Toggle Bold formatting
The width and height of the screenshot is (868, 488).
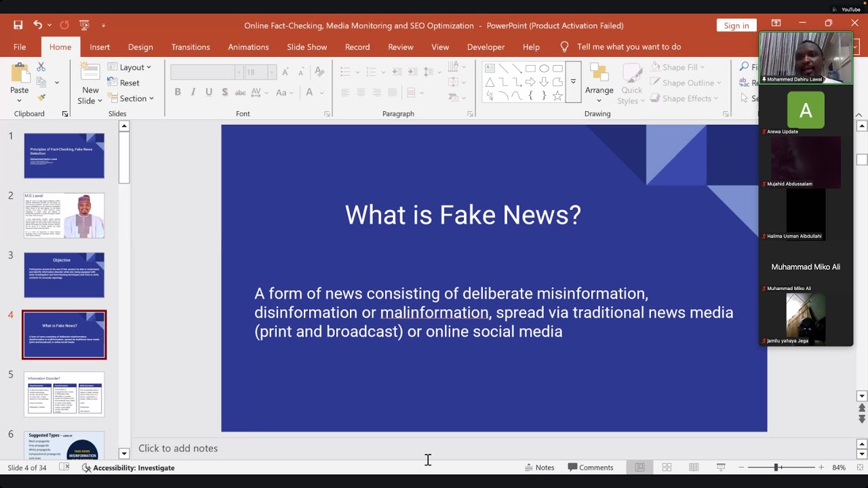(x=178, y=92)
